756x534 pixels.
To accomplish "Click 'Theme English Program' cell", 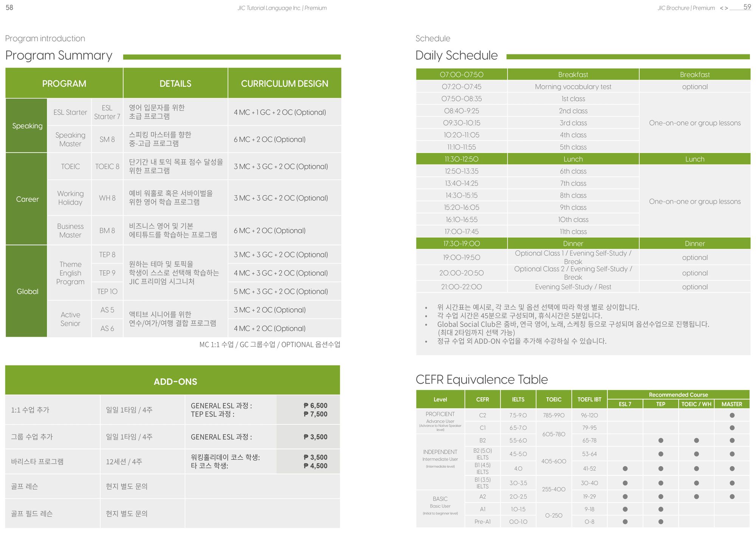I will tap(70, 273).
